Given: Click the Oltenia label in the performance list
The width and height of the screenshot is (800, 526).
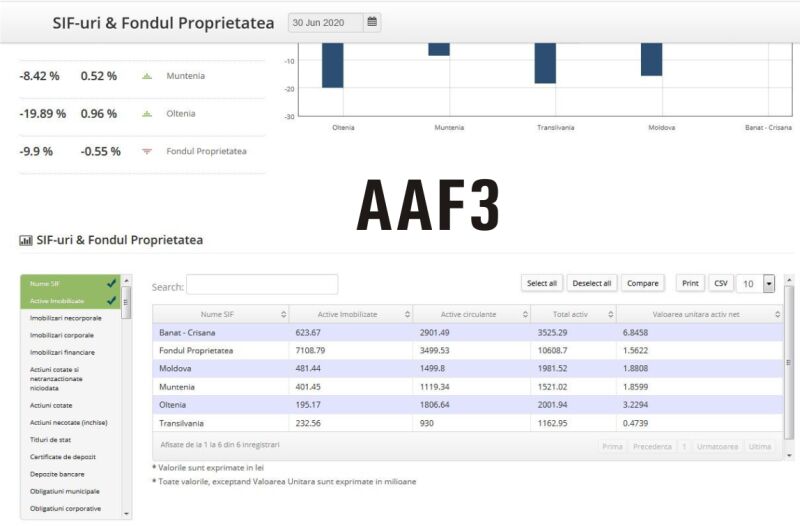Looking at the screenshot, I should tap(181, 114).
